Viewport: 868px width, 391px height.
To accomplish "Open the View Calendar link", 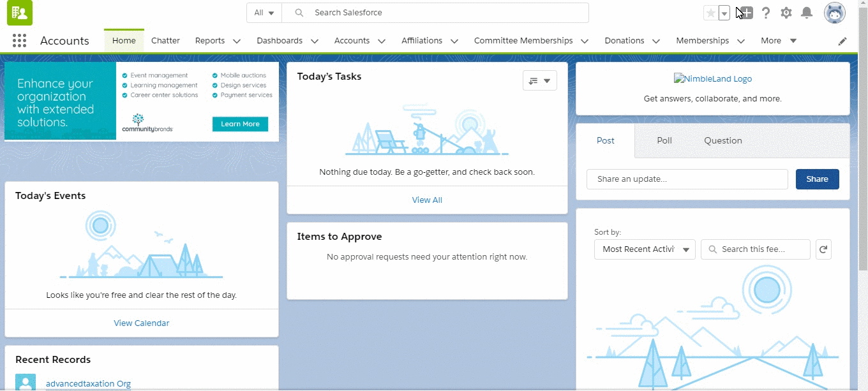I will coord(142,323).
